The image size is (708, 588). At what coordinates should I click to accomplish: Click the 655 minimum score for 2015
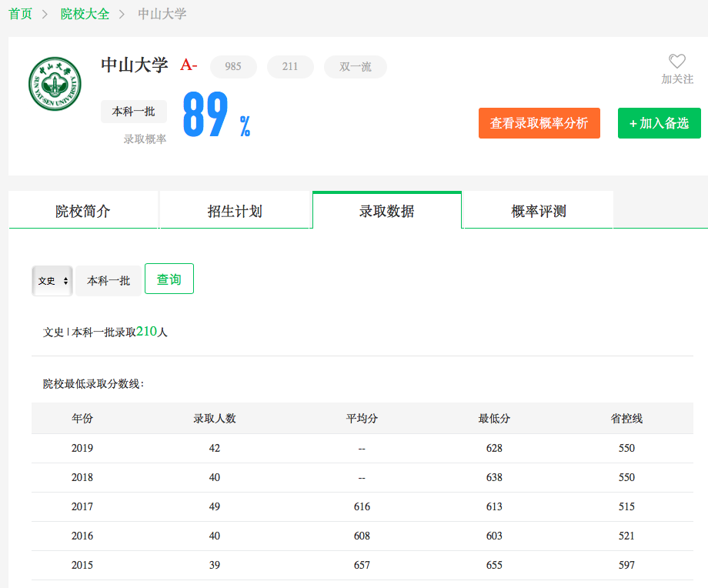tap(494, 565)
